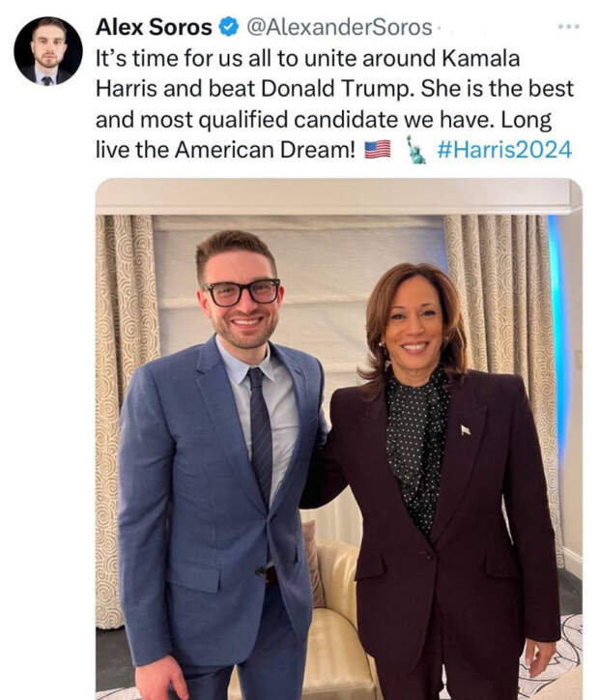Click the blue verified checkmark badge

(x=228, y=27)
